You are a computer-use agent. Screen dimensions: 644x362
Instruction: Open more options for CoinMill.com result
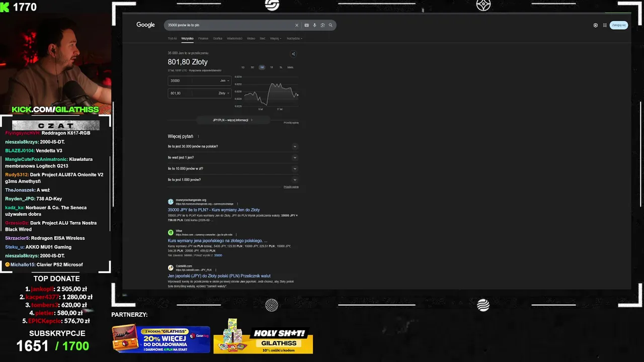[x=215, y=270]
